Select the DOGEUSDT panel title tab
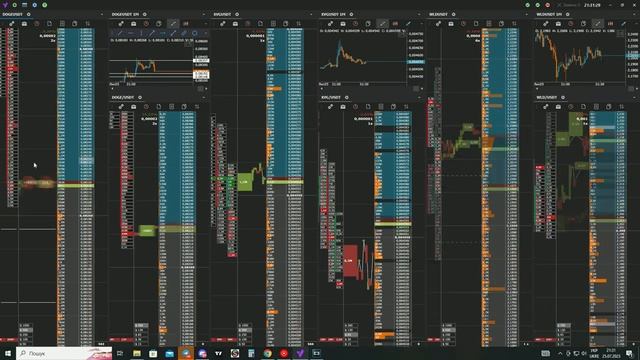The height and width of the screenshot is (360, 640). coord(12,14)
